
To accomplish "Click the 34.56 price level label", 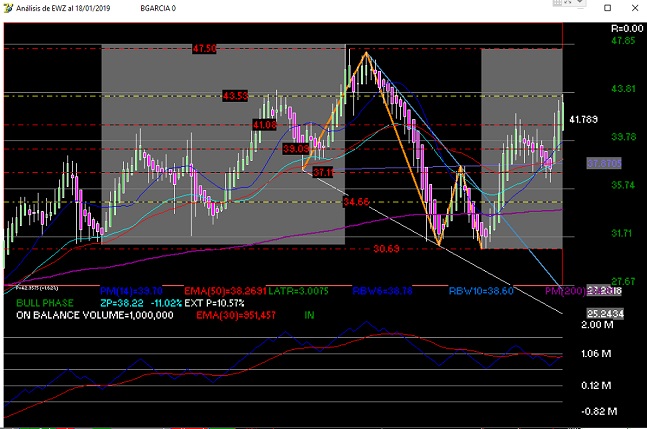I will coord(356,202).
